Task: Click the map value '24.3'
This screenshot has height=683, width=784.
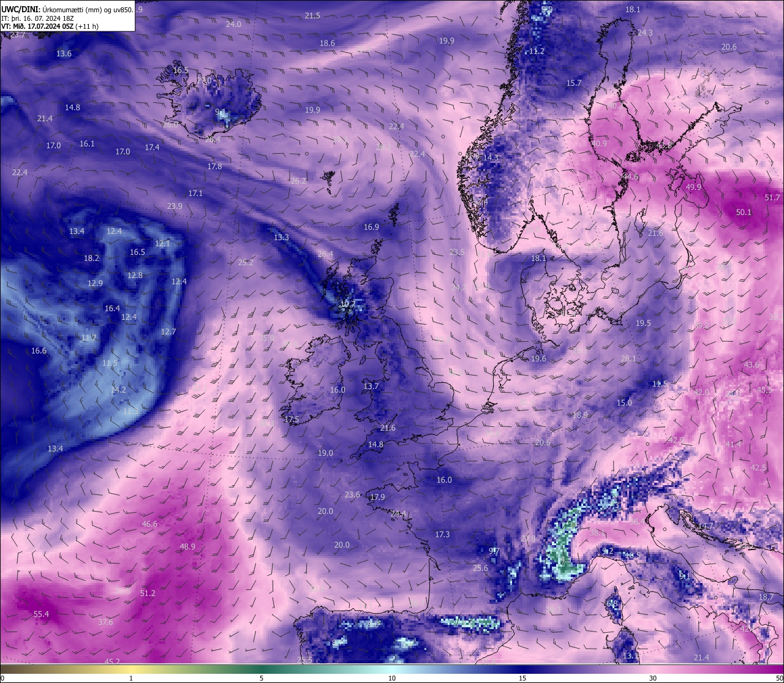Action: (x=645, y=32)
